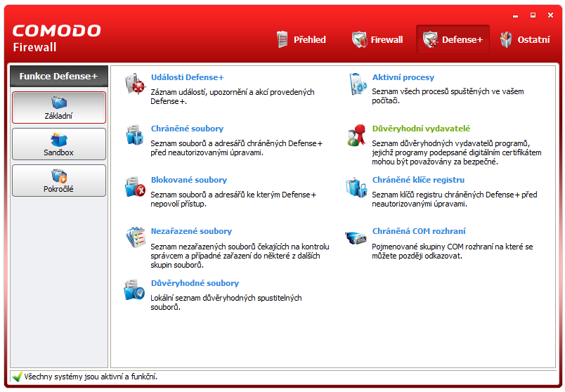Click the Chráněná COM rozhraní connector icon

click(356, 237)
